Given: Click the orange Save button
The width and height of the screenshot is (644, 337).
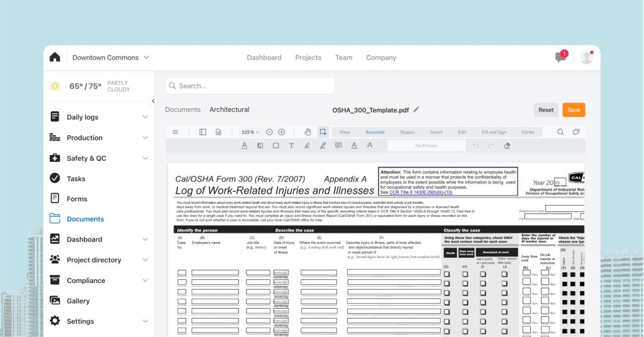Looking at the screenshot, I should coord(574,109).
